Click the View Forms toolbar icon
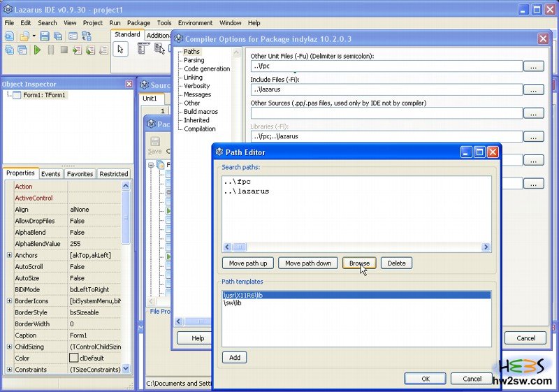Screen dimensions: 559x392 click(x=22, y=50)
